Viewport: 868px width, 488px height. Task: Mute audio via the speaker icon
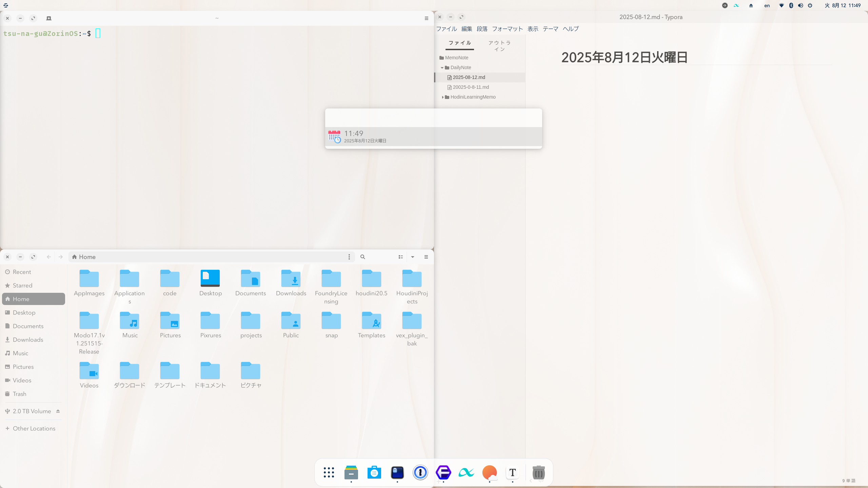point(800,5)
